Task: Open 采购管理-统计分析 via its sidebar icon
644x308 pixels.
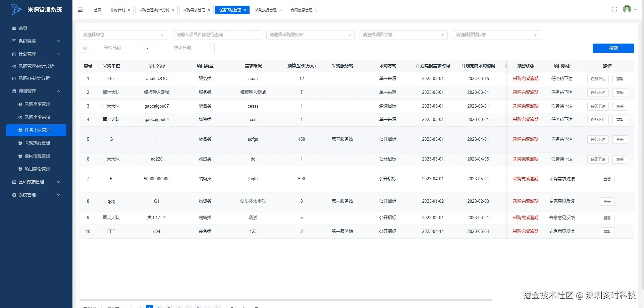Action: (14, 66)
